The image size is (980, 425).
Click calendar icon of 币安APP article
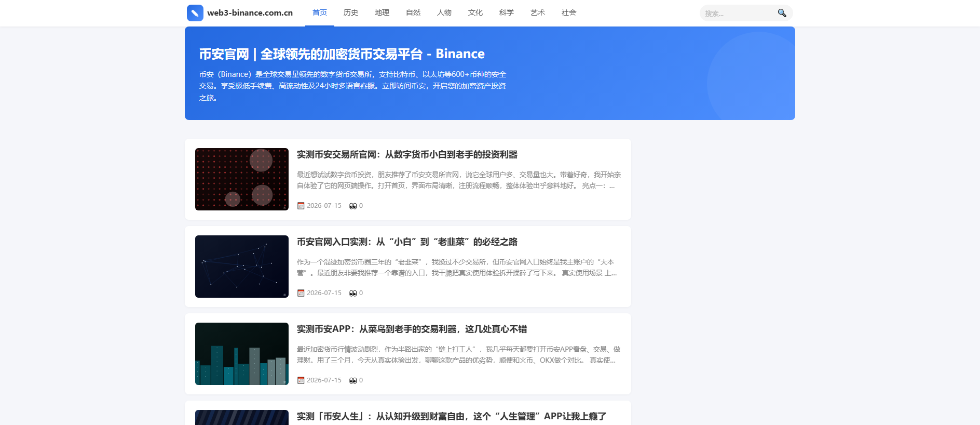point(301,380)
